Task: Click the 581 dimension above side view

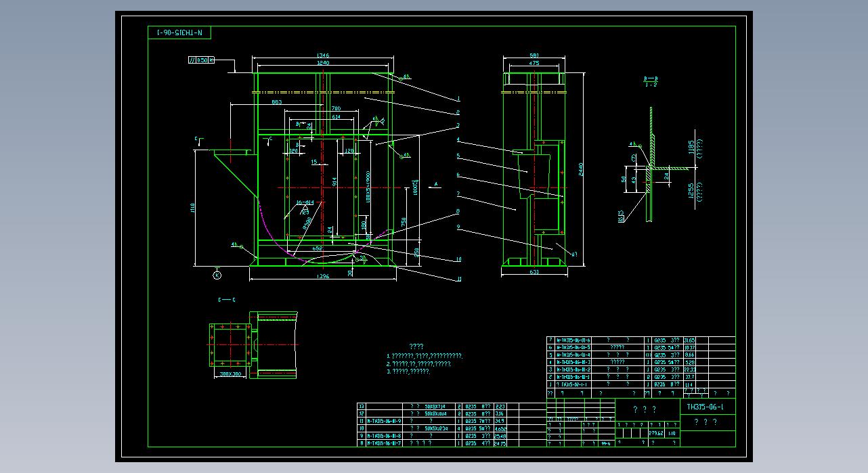Action: click(x=534, y=55)
